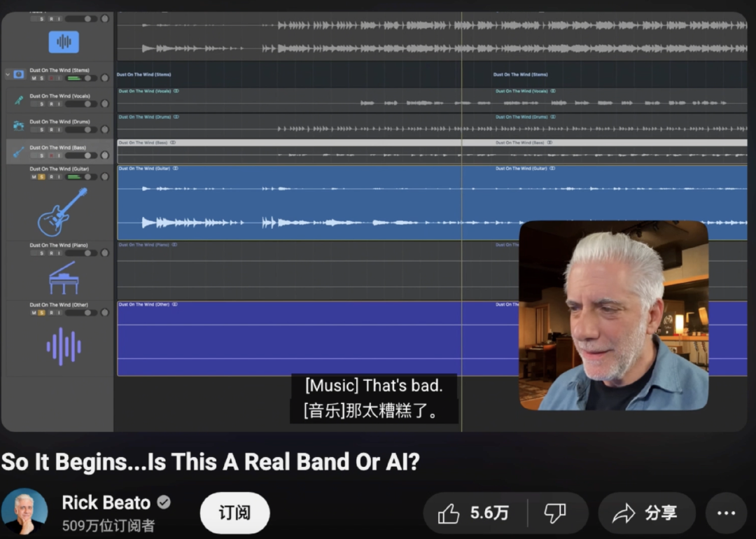Click the 509万位订阅者 subscriber count
The image size is (756, 539).
[108, 526]
